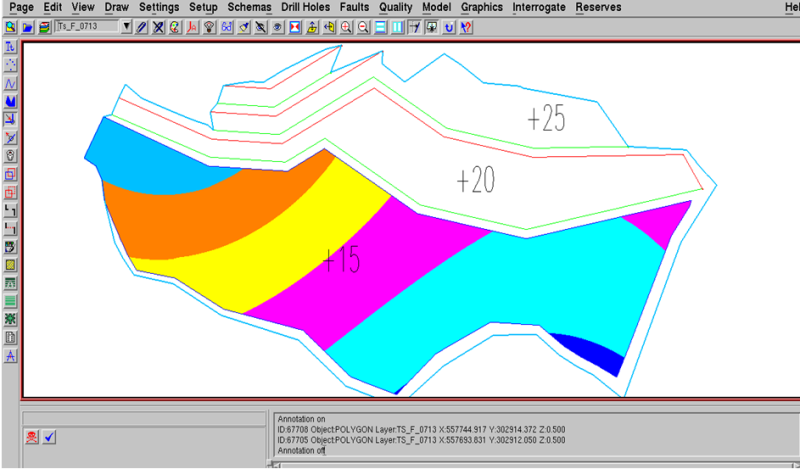Click the red dotted bracket sidebar icon
The width and height of the screenshot is (800, 469).
point(10,229)
